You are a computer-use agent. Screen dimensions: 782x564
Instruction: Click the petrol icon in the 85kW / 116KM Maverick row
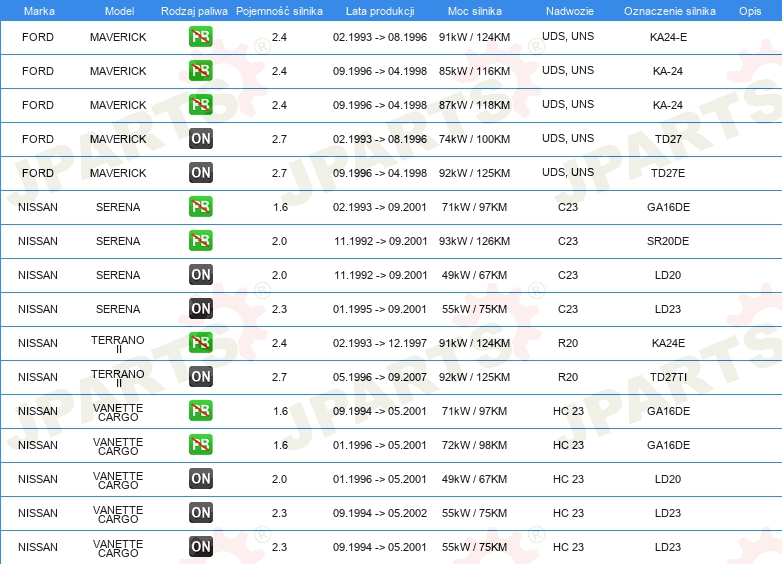200,71
